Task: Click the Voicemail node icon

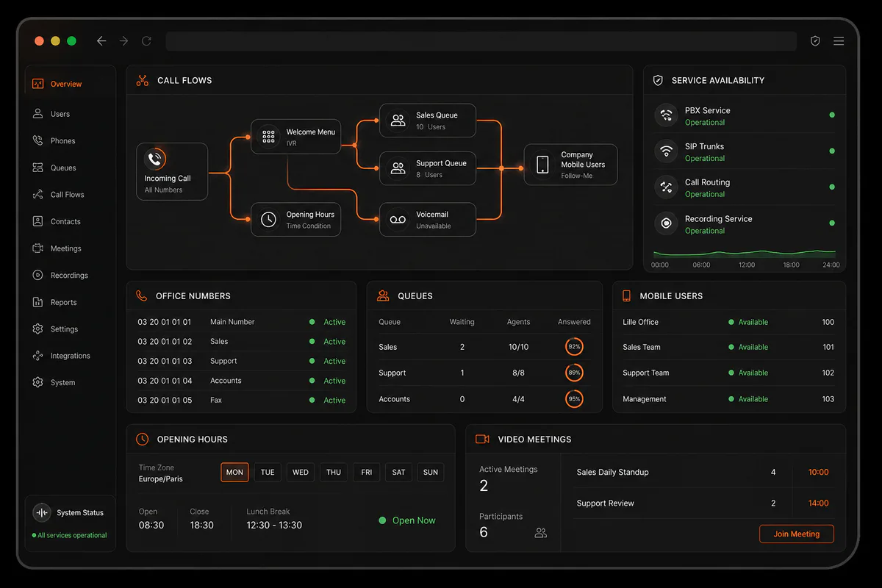Action: point(398,220)
